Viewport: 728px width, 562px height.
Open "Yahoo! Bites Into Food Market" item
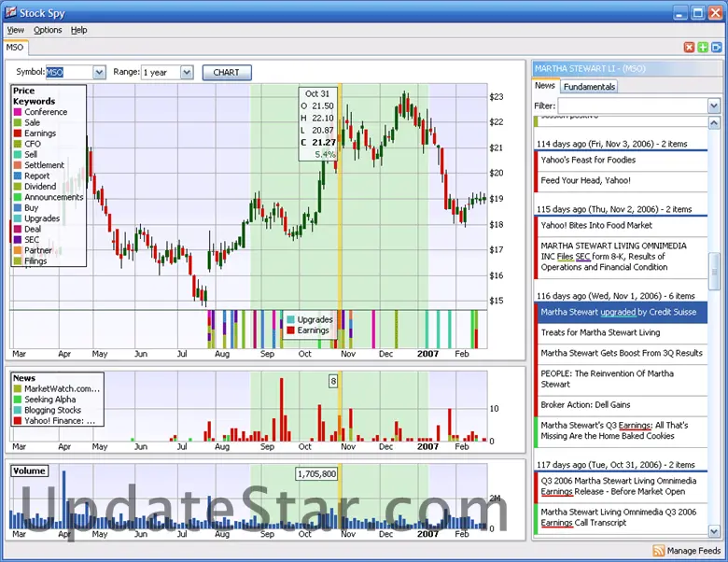621,226
